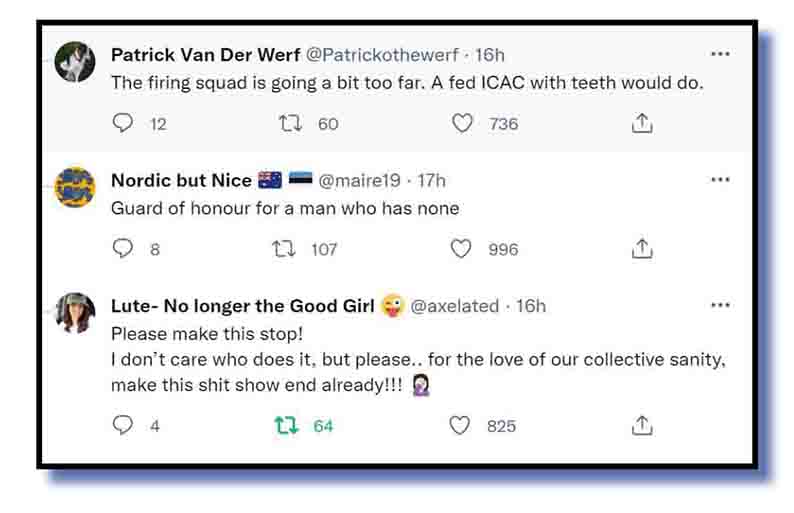Open more options on Nordic but Nice's tweet
This screenshot has width=794, height=513.
[x=720, y=179]
